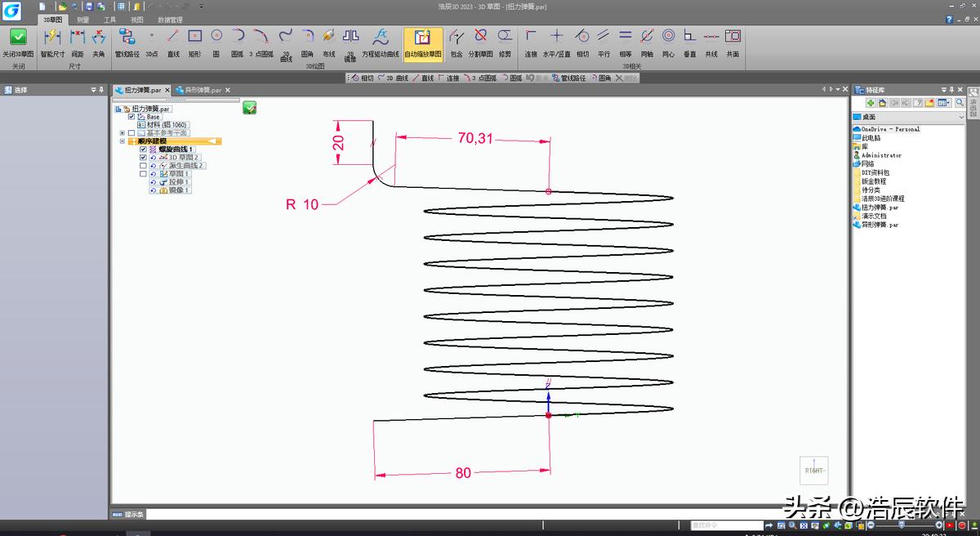The image size is (980, 536).
Task: Switch to the 3D草图 ribbon tab
Action: (52, 20)
